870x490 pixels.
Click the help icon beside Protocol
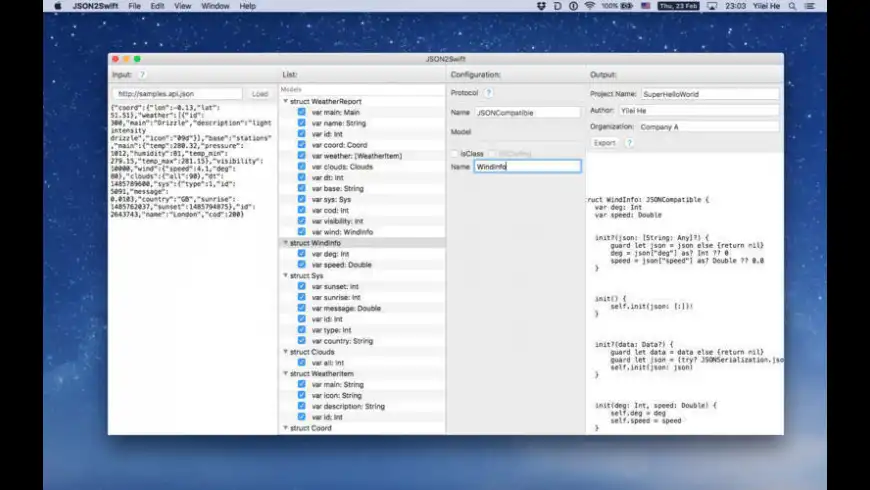pos(489,93)
